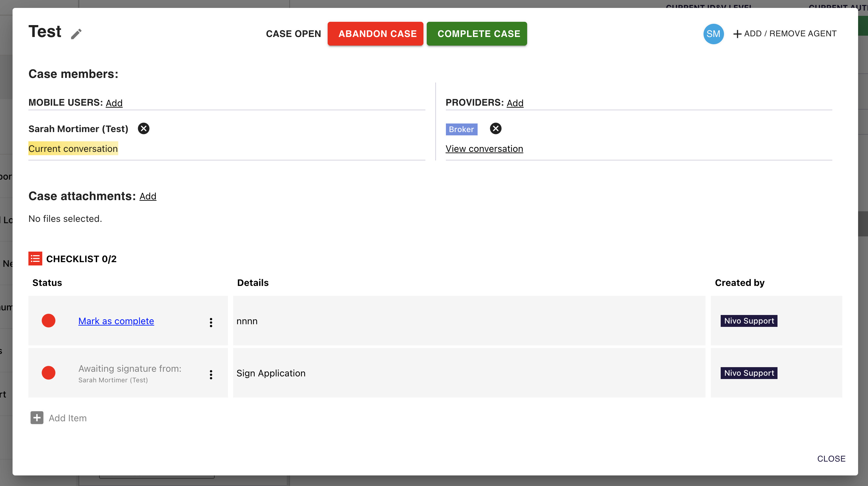Click the plus icon for Add / Remove Agent
This screenshot has height=486, width=868.
(737, 34)
